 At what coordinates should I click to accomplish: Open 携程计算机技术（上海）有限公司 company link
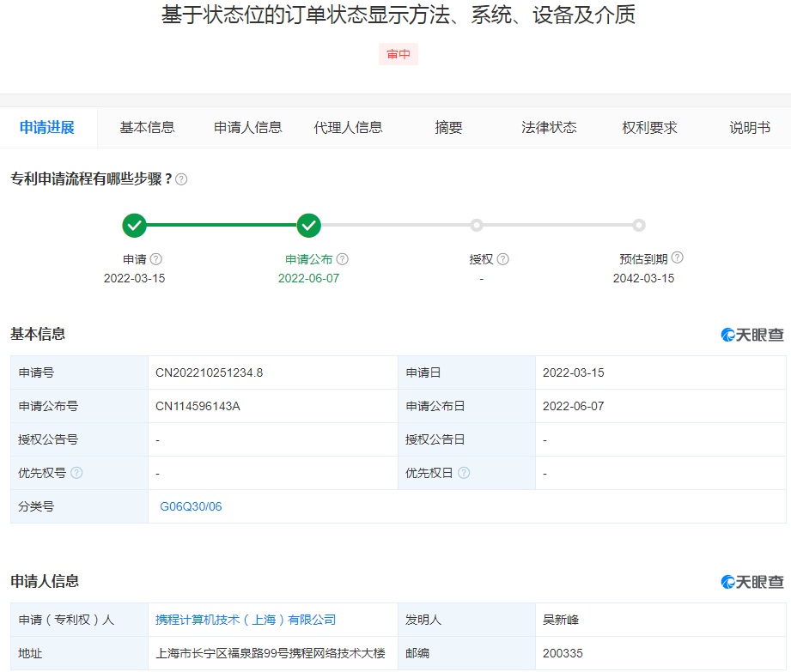pyautogui.click(x=246, y=620)
